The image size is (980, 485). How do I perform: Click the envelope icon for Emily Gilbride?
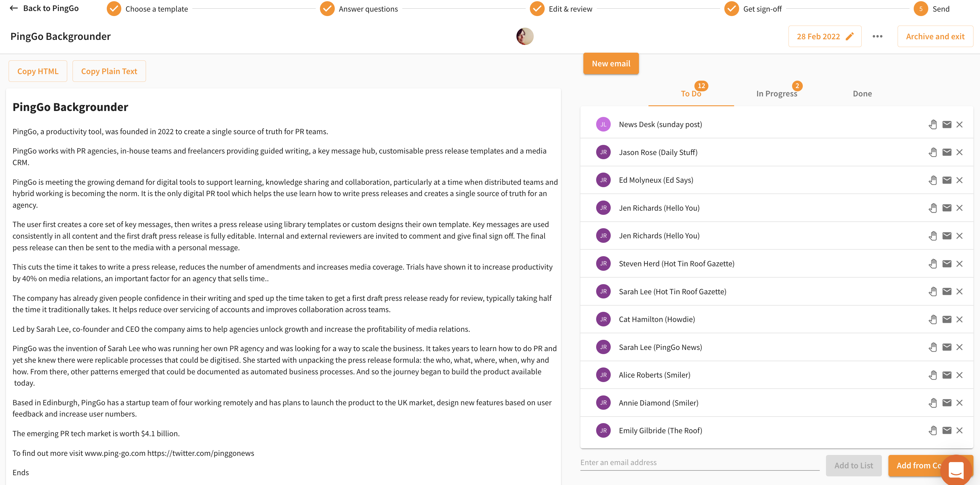pos(947,430)
